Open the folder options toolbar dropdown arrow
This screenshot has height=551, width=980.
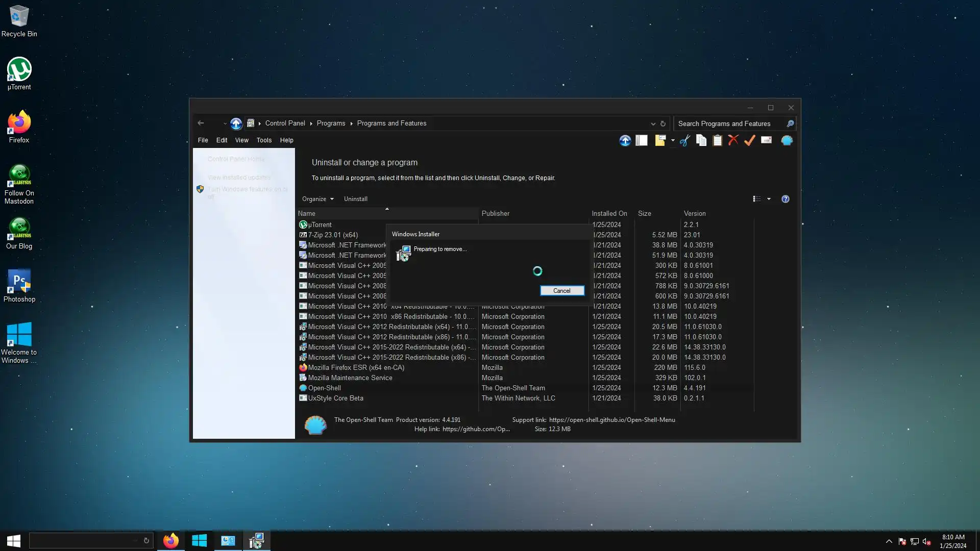(673, 140)
